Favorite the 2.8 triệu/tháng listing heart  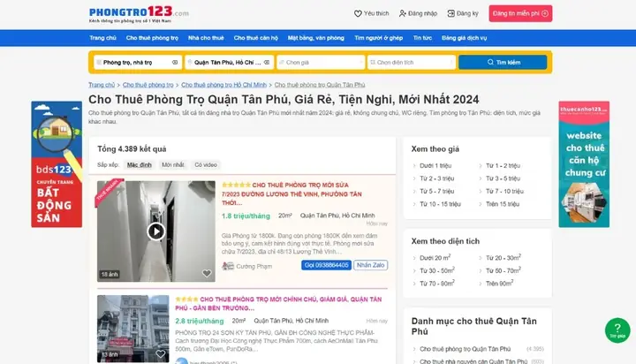[161, 354]
